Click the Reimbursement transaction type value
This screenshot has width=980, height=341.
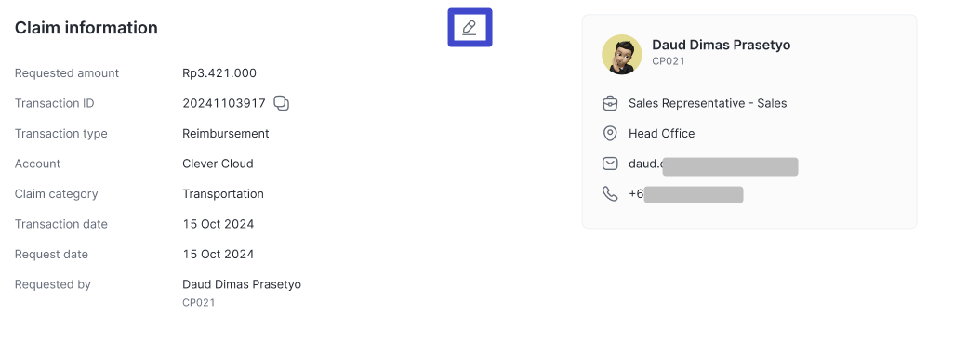[x=226, y=134]
